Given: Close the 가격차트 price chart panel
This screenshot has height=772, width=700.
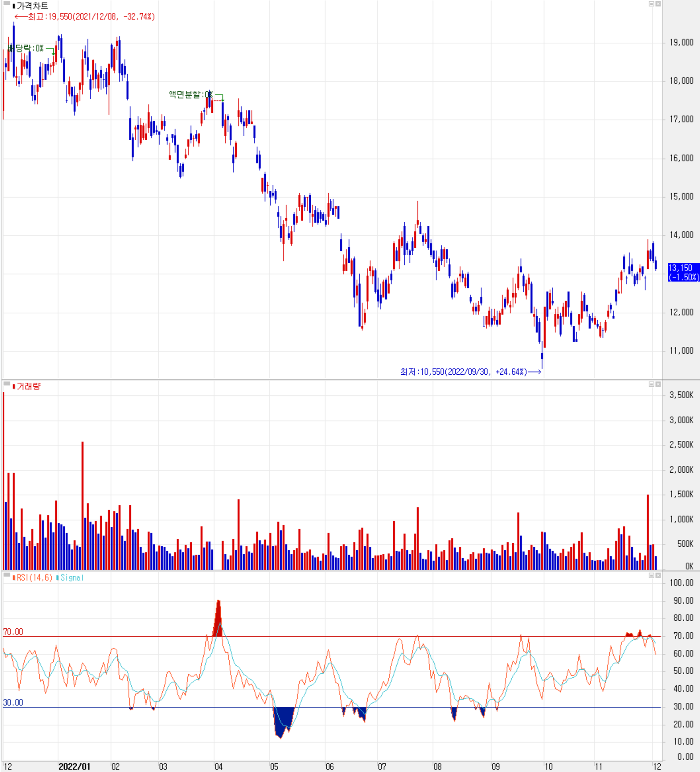Looking at the screenshot, I should pos(658,4).
